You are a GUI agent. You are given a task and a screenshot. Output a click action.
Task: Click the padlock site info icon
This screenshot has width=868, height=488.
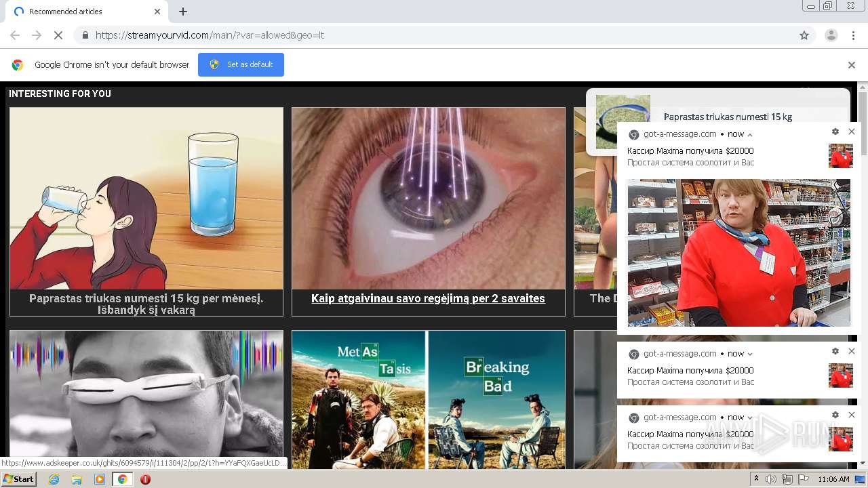pos(85,35)
